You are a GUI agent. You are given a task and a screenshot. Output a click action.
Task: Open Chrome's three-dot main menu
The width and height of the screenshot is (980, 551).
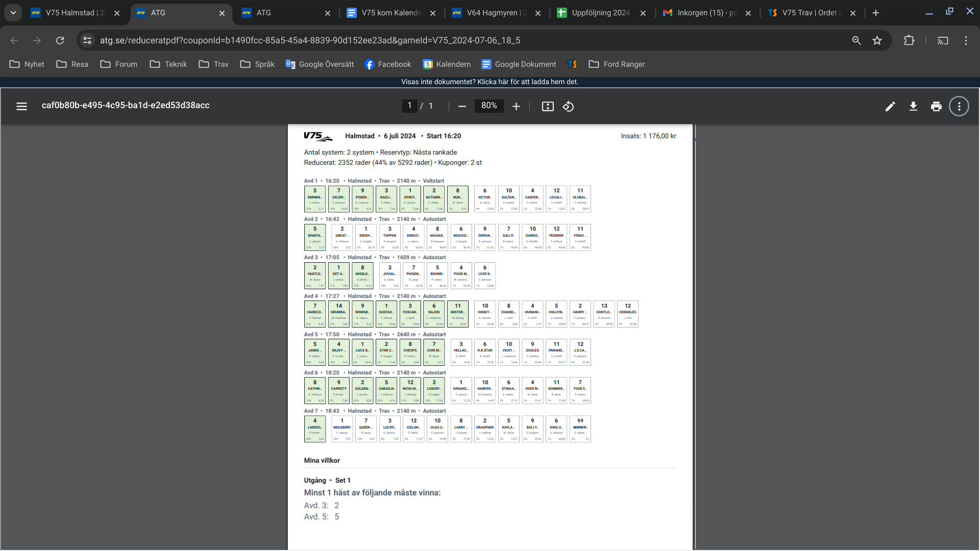click(x=966, y=40)
